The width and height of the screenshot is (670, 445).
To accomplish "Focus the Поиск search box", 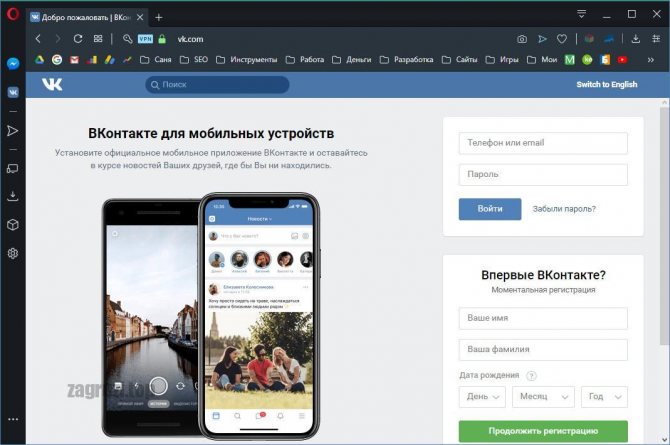I will click(x=217, y=85).
